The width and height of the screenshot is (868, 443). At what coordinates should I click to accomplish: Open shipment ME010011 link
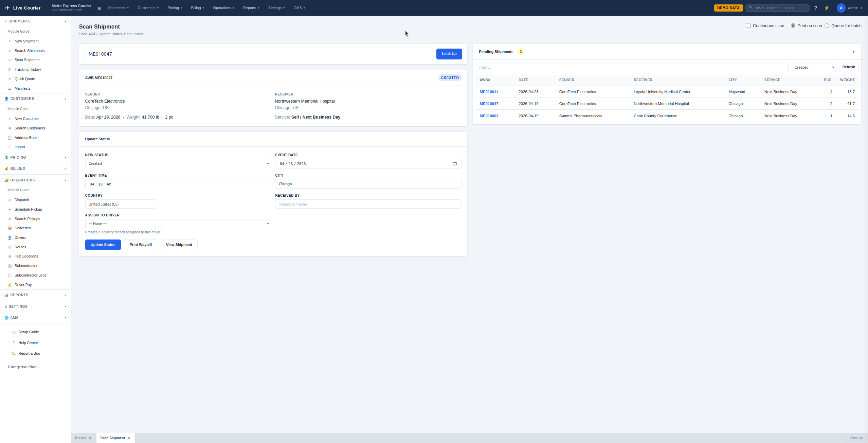[489, 92]
